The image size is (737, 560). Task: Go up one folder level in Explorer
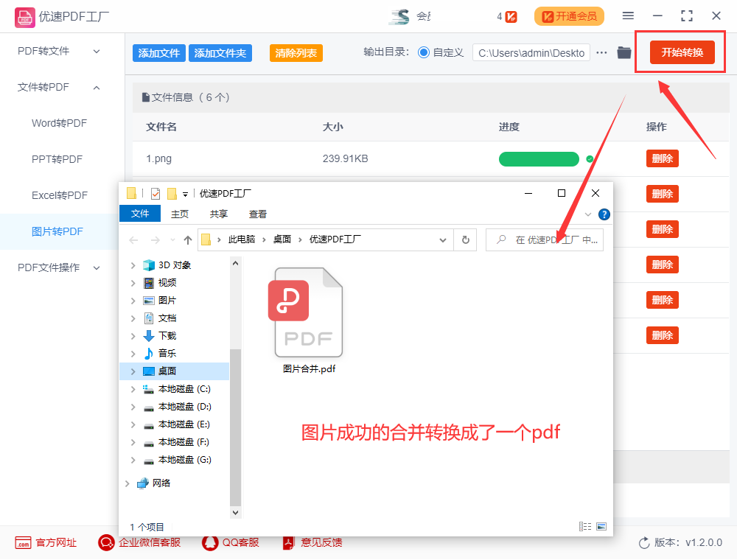click(187, 240)
